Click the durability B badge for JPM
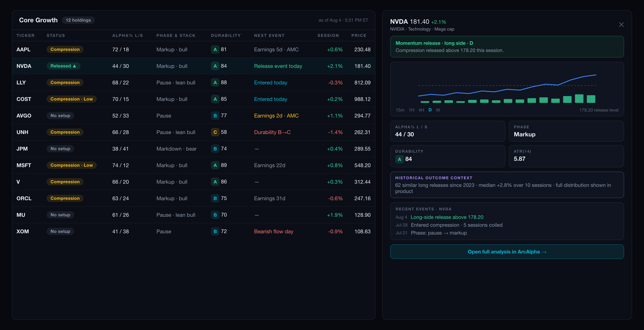This screenshot has width=644, height=330. point(215,149)
